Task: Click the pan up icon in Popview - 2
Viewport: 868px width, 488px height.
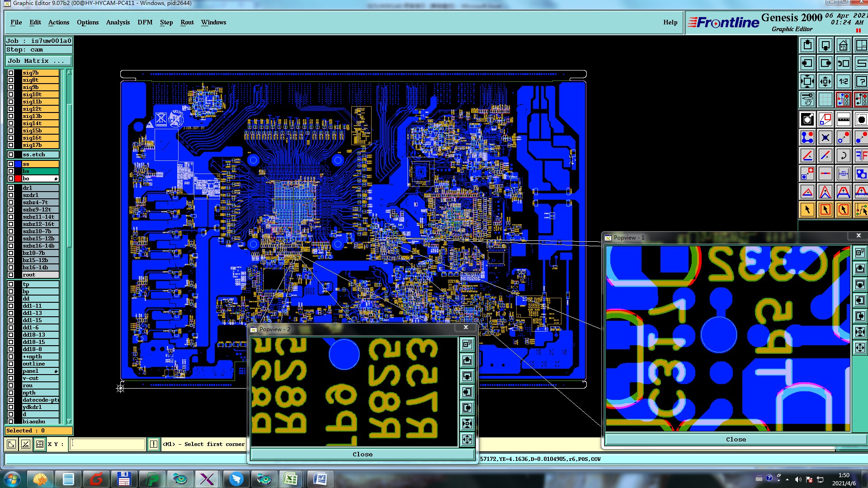Action: 467,360
